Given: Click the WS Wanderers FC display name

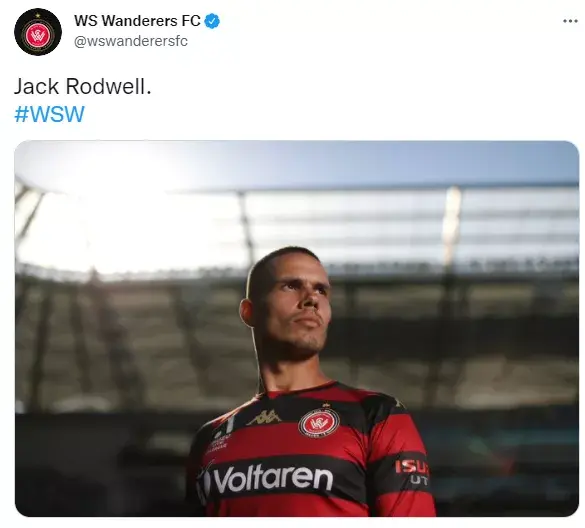Looking at the screenshot, I should pyautogui.click(x=137, y=21).
